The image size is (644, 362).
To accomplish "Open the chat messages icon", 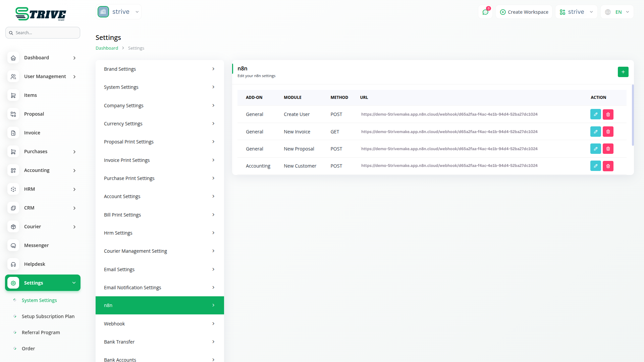I will [x=485, y=12].
